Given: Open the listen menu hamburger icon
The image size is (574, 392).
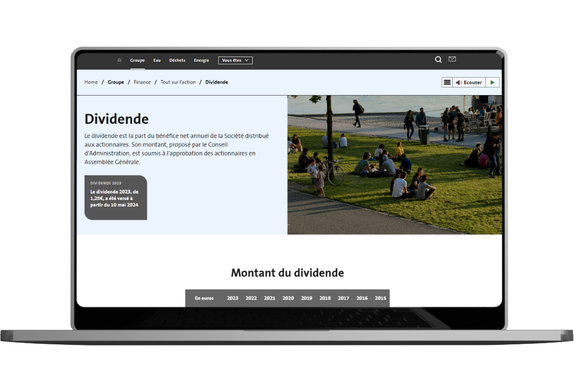Looking at the screenshot, I should (447, 82).
